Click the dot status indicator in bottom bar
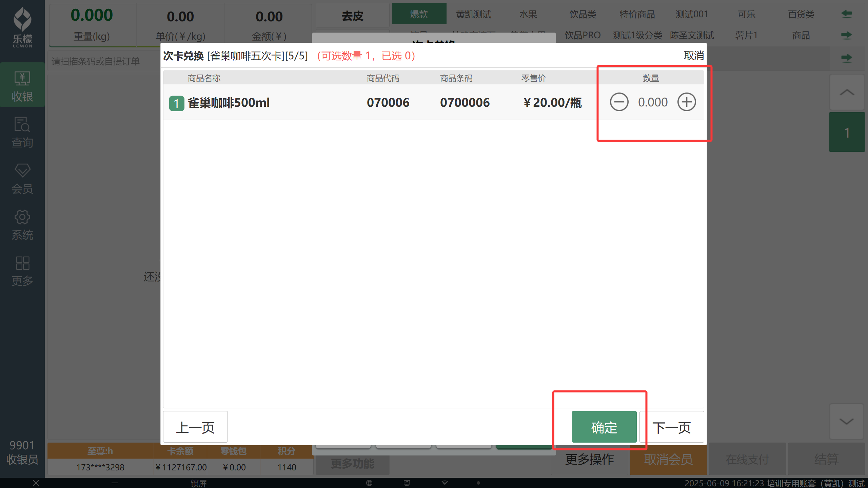This screenshot has height=488, width=868. (478, 483)
